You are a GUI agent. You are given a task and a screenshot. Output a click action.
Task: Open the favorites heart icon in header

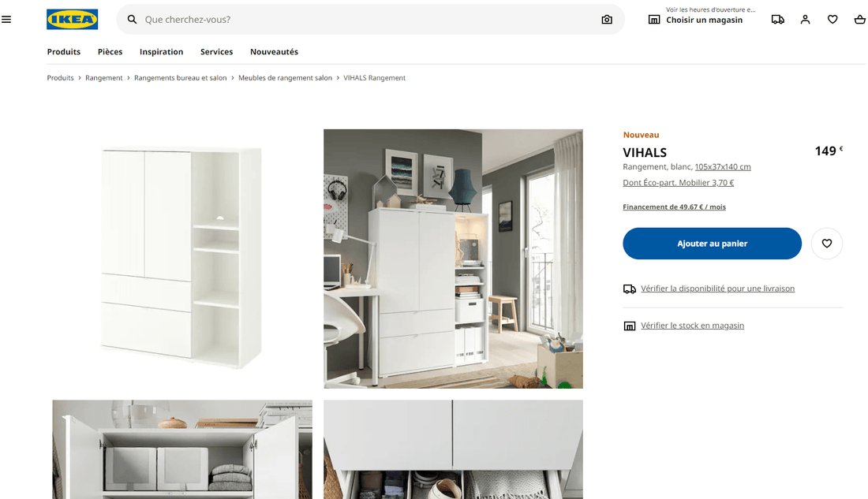pos(832,19)
